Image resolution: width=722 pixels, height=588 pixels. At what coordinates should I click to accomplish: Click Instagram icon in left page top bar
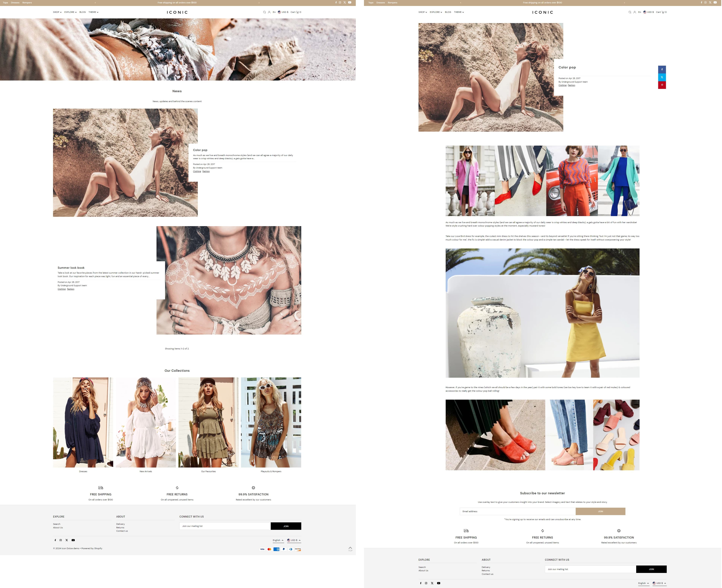[x=340, y=2]
